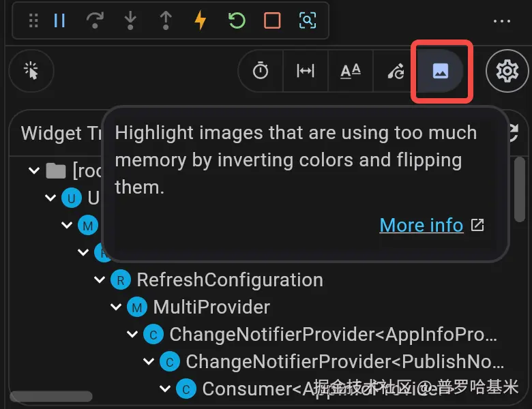Toggle Slow Animations stopwatch icon

pyautogui.click(x=261, y=70)
